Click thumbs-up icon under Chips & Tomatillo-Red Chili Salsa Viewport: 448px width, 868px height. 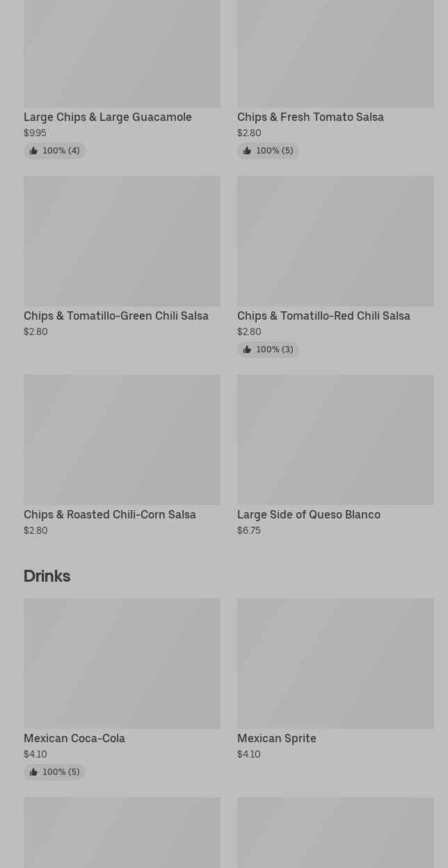click(247, 350)
